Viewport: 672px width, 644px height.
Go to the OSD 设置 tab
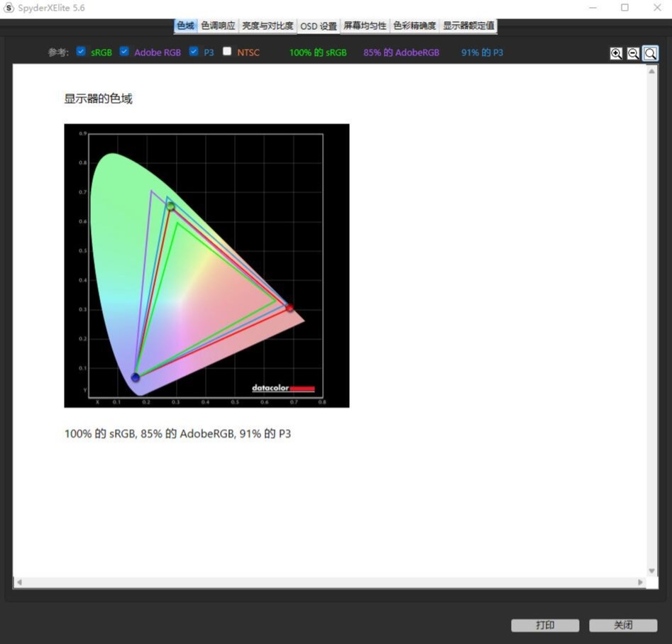click(x=319, y=26)
